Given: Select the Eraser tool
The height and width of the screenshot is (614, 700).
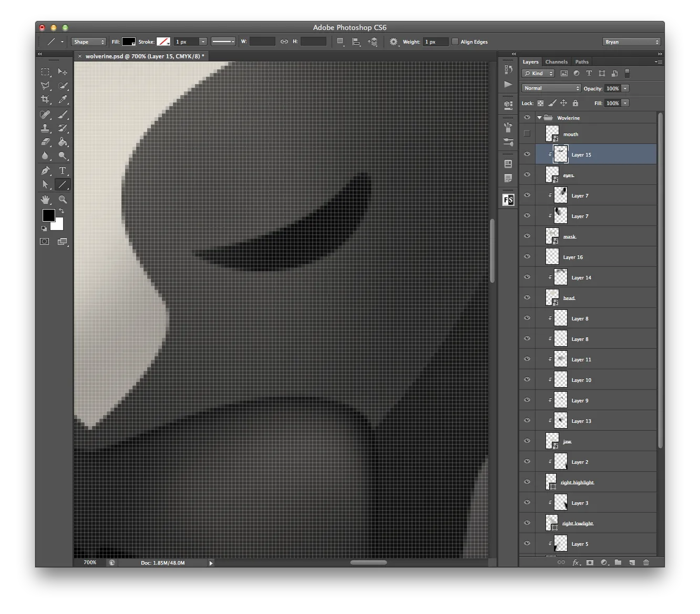Looking at the screenshot, I should (x=46, y=142).
